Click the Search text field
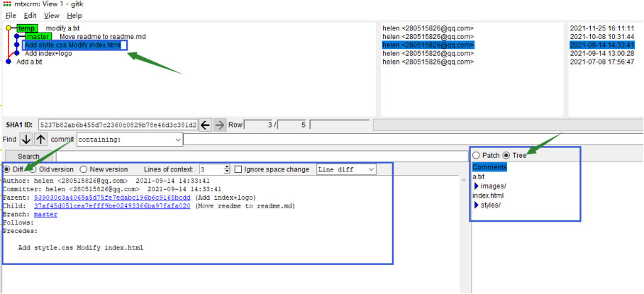The height and width of the screenshot is (294, 644). coord(262,157)
